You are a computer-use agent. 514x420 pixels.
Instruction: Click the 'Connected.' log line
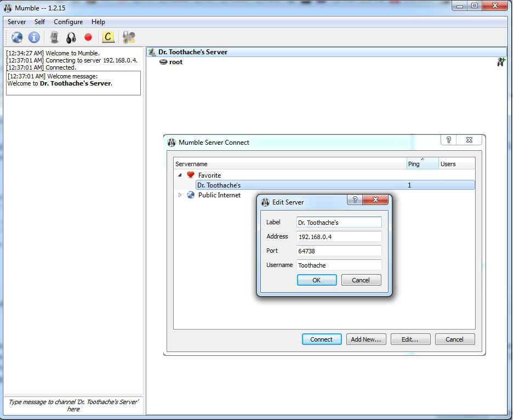point(41,67)
